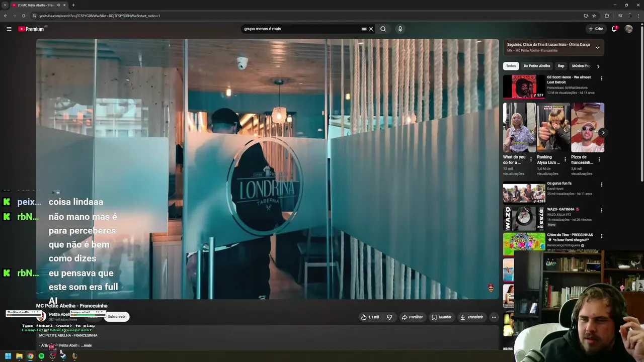Save video with Guardar button
Image resolution: width=644 pixels, height=362 pixels.
tap(441, 317)
